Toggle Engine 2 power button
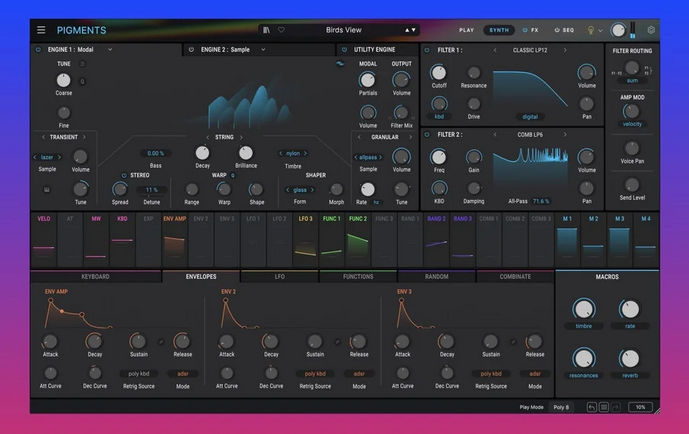The image size is (689, 434). coord(191,50)
